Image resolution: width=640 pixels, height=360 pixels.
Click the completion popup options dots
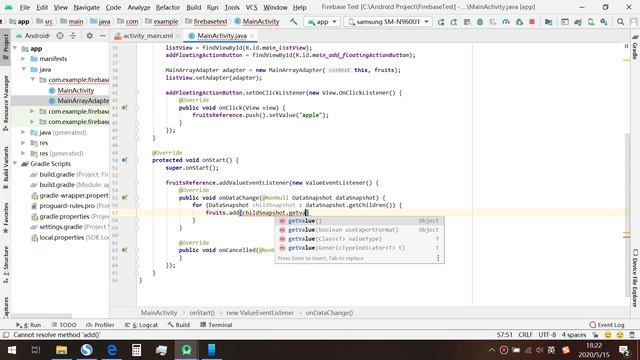pyautogui.click(x=438, y=258)
